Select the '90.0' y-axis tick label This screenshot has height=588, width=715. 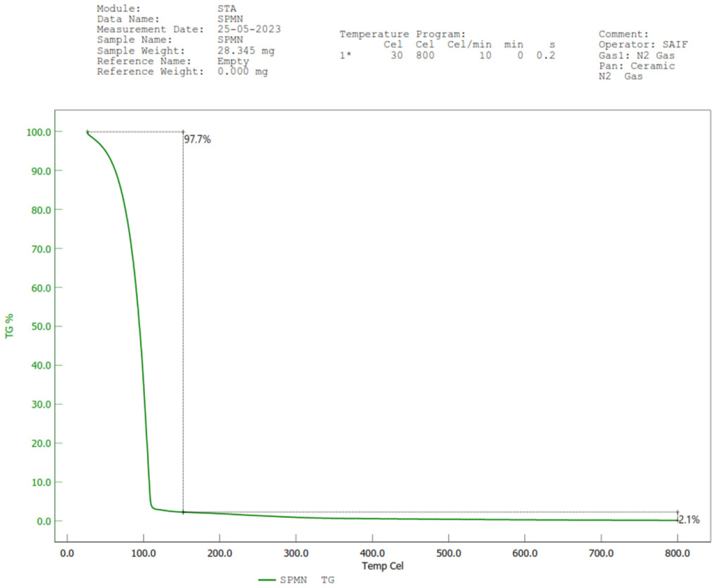41,171
